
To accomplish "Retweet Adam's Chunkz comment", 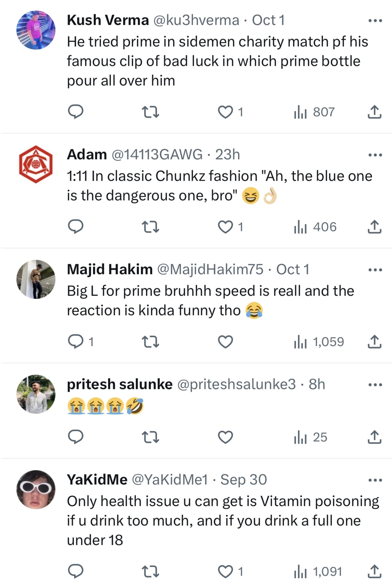I will (151, 227).
